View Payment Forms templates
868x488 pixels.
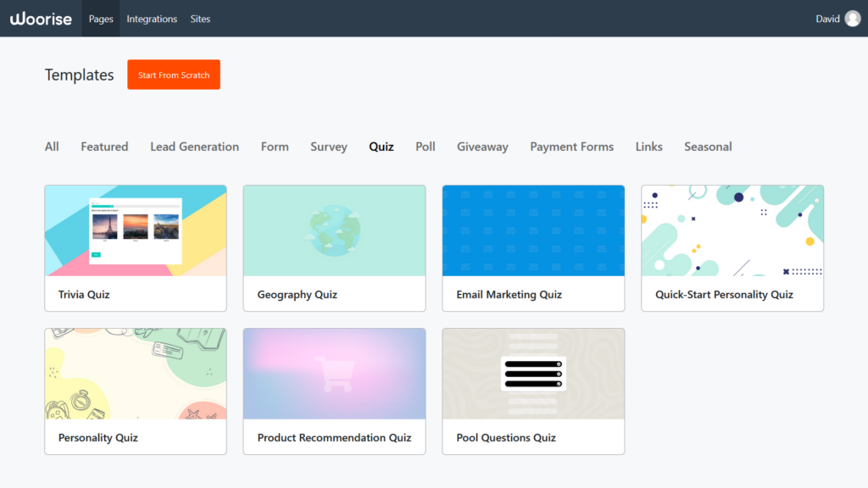point(571,146)
